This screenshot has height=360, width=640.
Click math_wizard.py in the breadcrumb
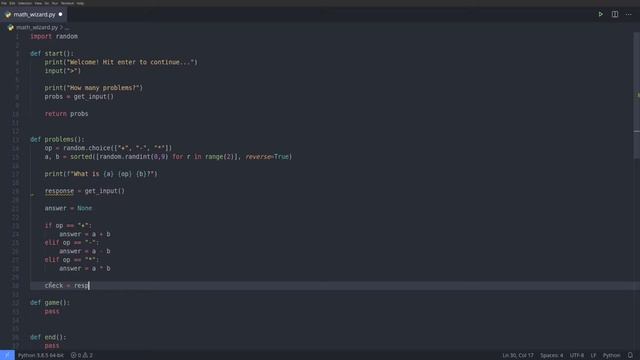coord(37,27)
